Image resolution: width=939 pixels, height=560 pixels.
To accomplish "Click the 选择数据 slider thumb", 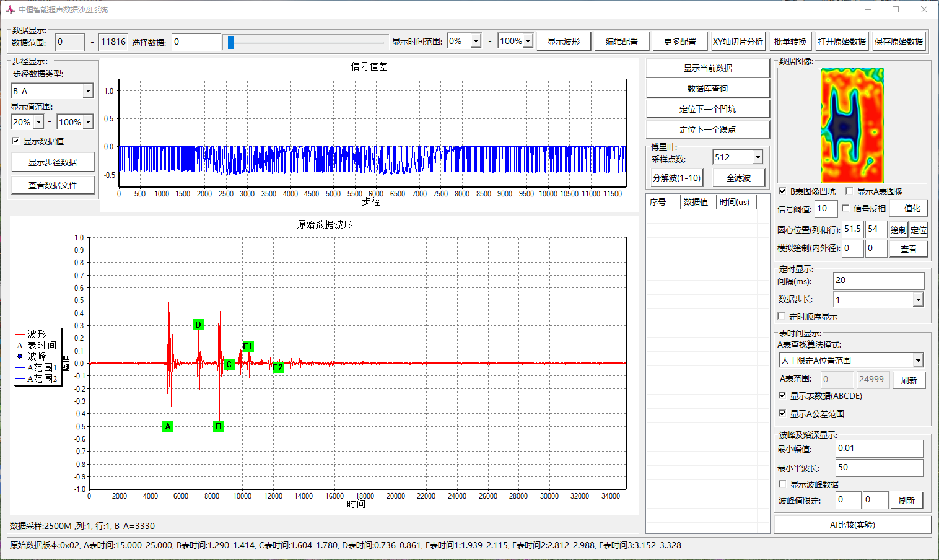I will click(231, 42).
